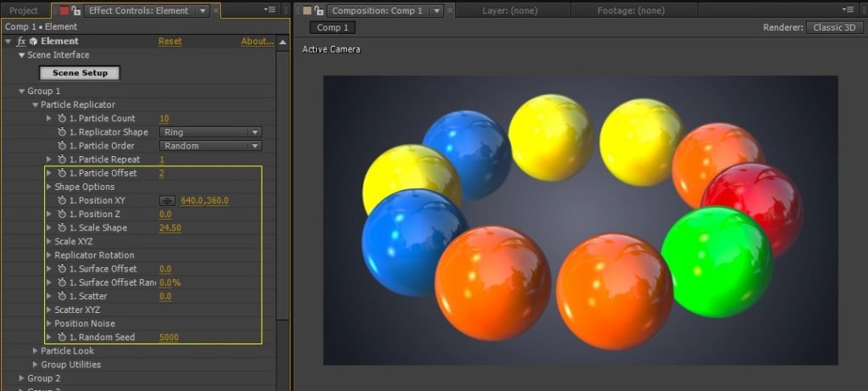Image resolution: width=868 pixels, height=391 pixels.
Task: Toggle stopwatch for 1. Position XY
Action: 62,200
